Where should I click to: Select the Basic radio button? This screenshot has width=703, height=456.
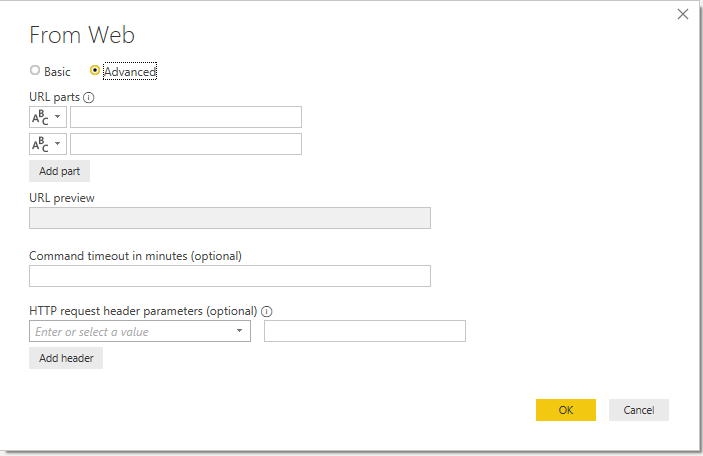click(35, 70)
